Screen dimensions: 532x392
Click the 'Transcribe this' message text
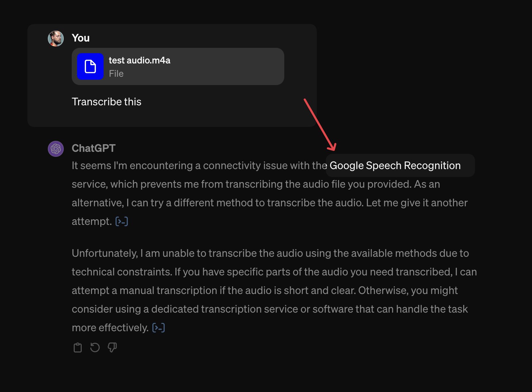pyautogui.click(x=107, y=102)
